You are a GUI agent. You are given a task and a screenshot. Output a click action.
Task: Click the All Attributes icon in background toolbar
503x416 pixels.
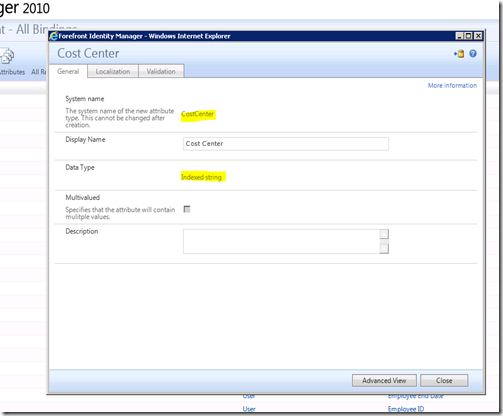pyautogui.click(x=7, y=56)
